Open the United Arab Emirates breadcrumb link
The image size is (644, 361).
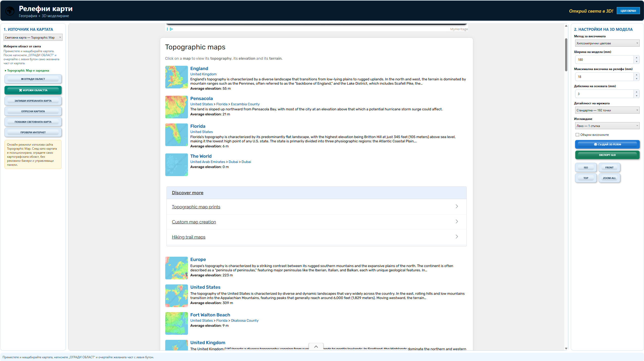208,162
